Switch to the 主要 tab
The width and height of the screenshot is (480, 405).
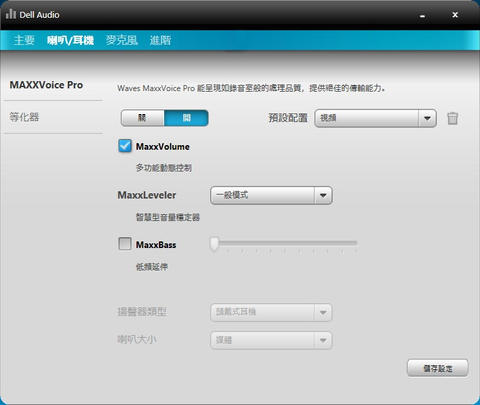tap(24, 40)
